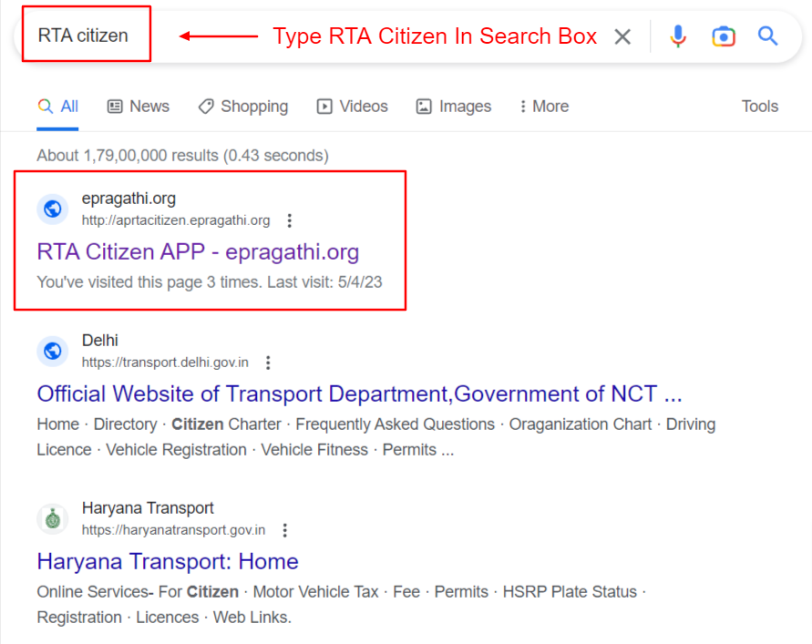
Task: Open Official Website of Transport Department link
Action: tap(359, 394)
